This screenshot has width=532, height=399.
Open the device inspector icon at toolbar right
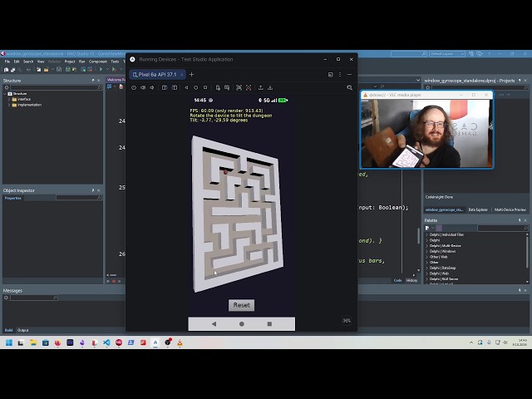[349, 88]
